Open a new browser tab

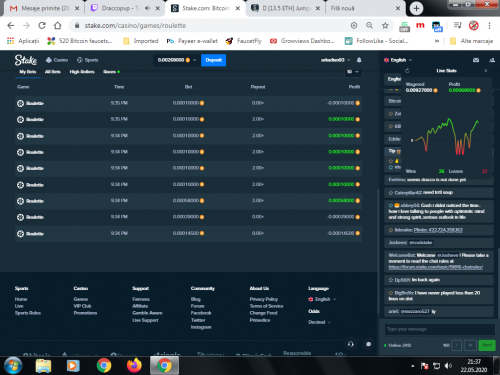416,8
